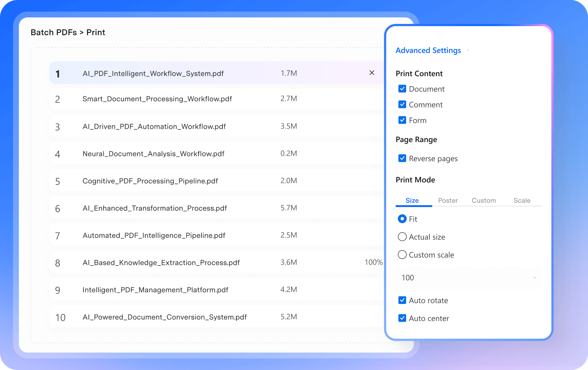Image resolution: width=588 pixels, height=370 pixels.
Task: Collapse the Advanced Settings chevron
Action: [x=468, y=50]
